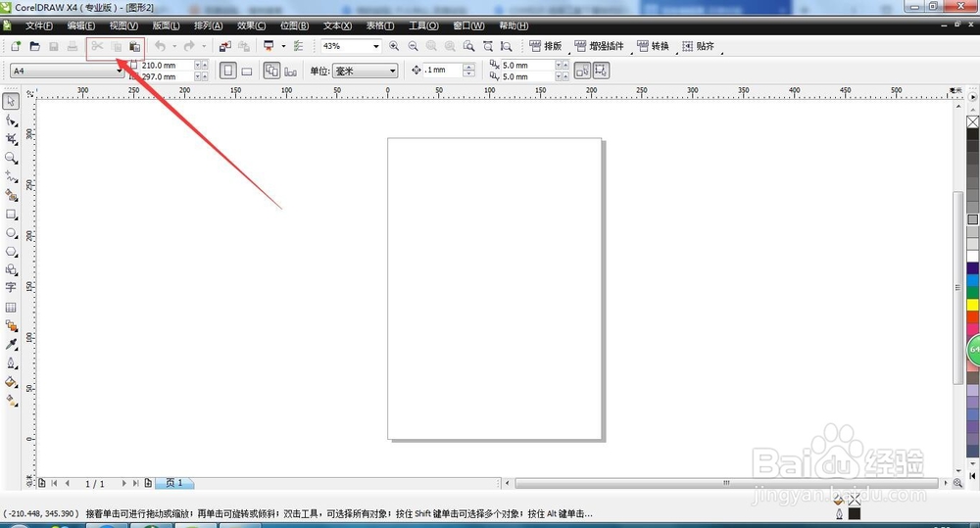
Task: Click the page width 210.0 mm field
Action: pos(167,65)
